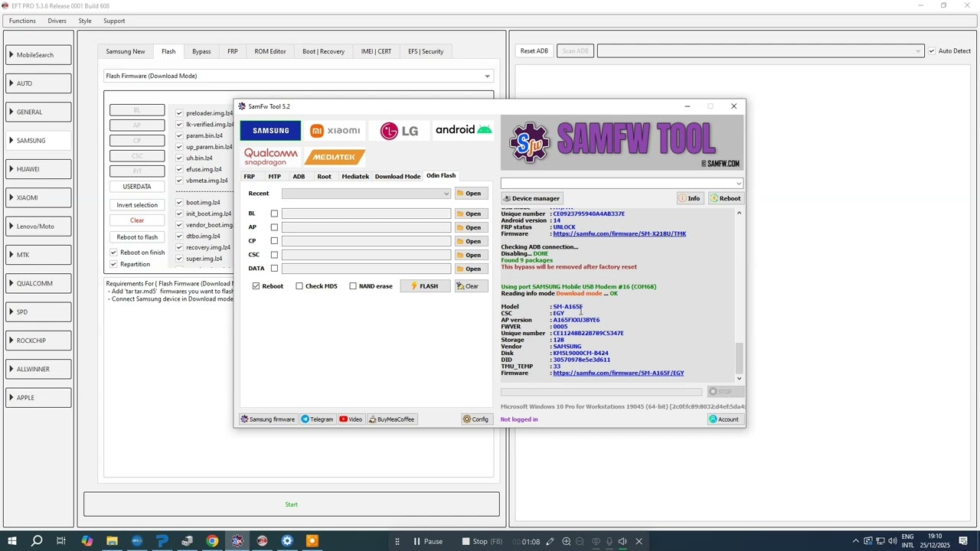
Task: Click the Invert selection button
Action: pos(137,205)
